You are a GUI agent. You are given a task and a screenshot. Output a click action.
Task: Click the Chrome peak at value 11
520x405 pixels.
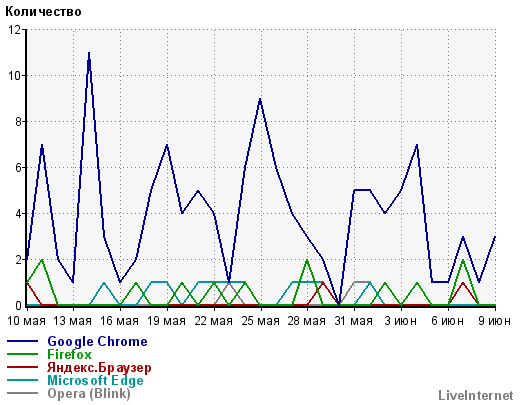pos(89,53)
